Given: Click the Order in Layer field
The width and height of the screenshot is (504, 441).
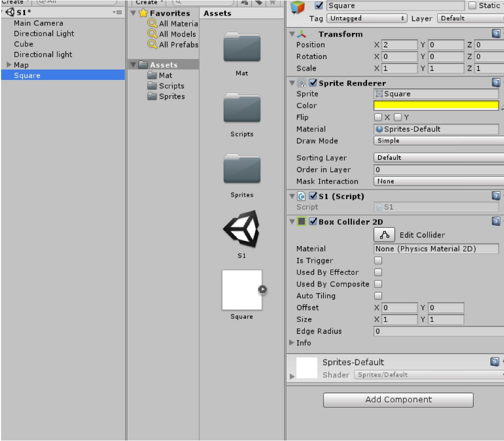Looking at the screenshot, I should (x=439, y=170).
